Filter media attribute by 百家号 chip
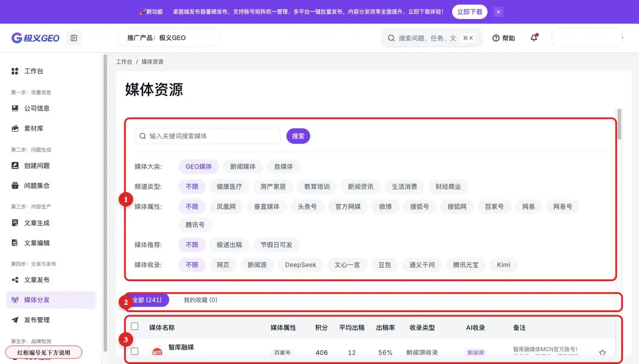 [494, 206]
